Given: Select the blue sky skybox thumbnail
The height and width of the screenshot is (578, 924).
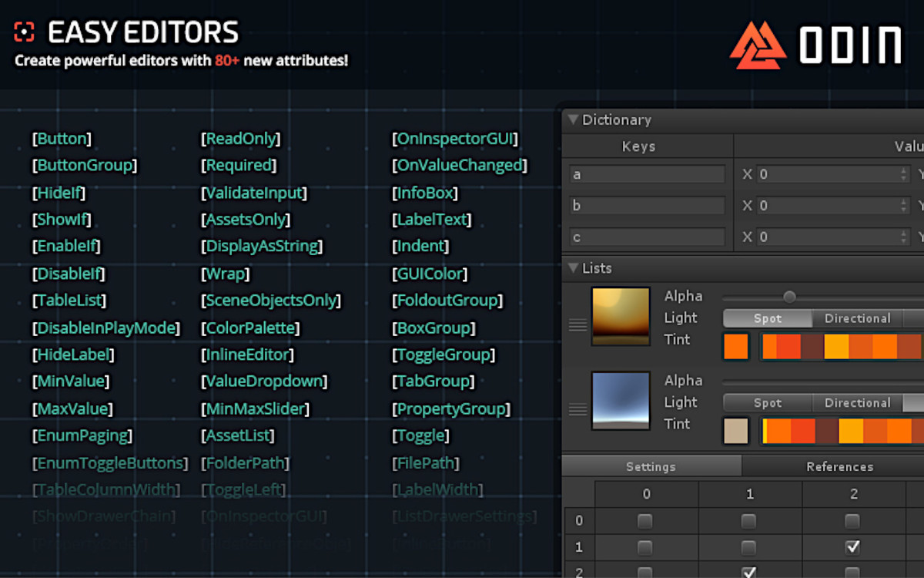Looking at the screenshot, I should click(621, 401).
